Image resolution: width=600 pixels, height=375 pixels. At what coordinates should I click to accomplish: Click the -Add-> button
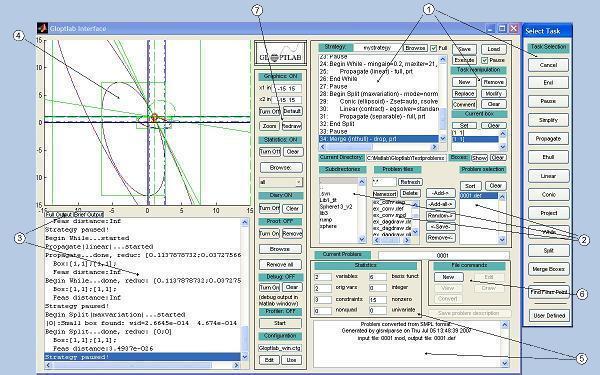440,193
